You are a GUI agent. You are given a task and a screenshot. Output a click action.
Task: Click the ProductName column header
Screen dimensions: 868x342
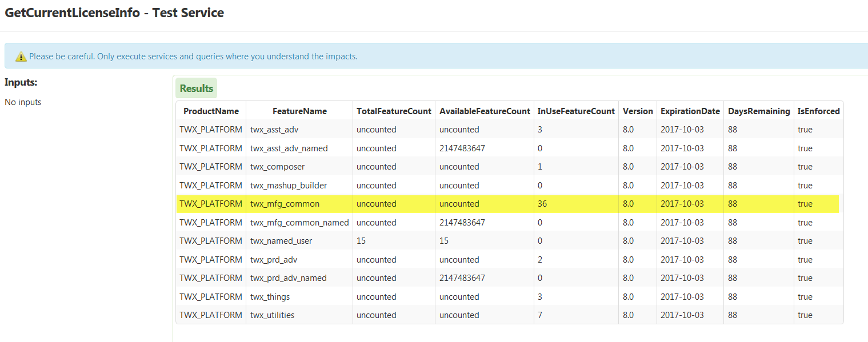tap(211, 111)
